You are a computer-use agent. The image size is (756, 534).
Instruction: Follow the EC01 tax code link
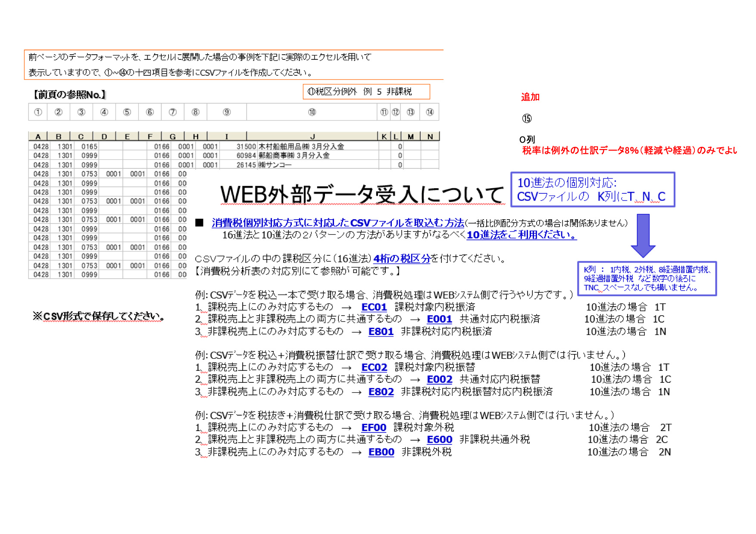pyautogui.click(x=374, y=307)
